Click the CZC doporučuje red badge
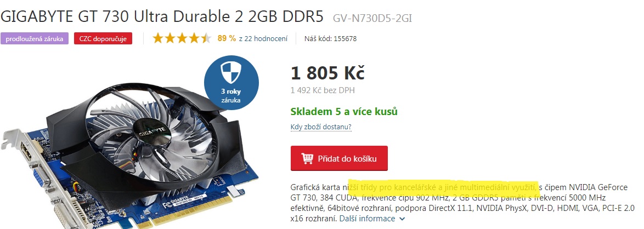 click(103, 38)
